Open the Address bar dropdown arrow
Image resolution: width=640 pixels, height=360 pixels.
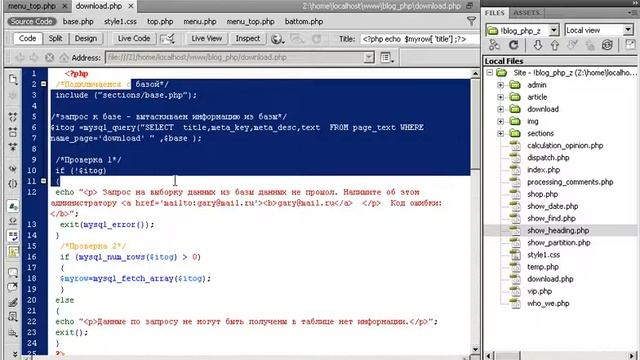point(369,58)
